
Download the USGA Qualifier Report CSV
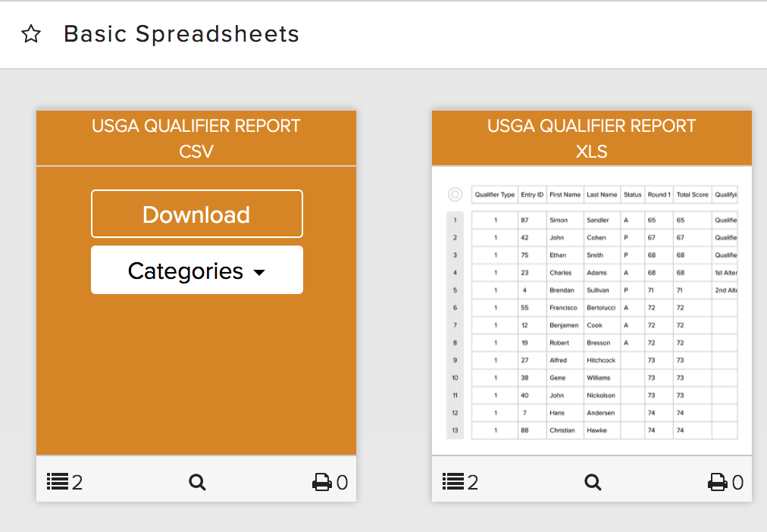[x=196, y=214]
